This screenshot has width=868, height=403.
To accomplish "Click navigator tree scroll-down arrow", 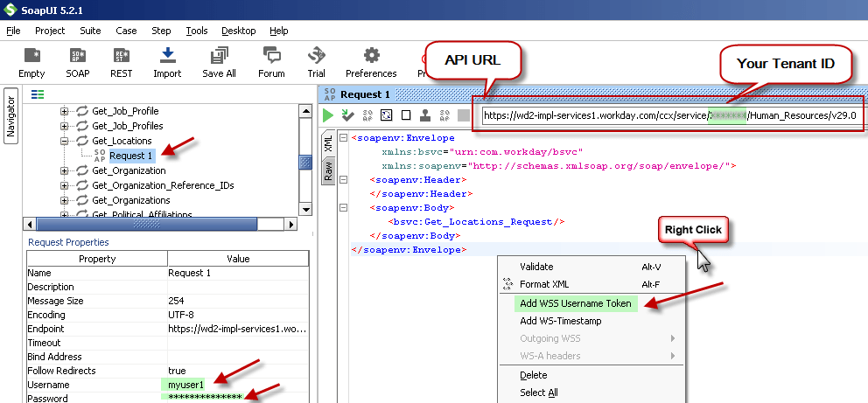I will click(305, 209).
